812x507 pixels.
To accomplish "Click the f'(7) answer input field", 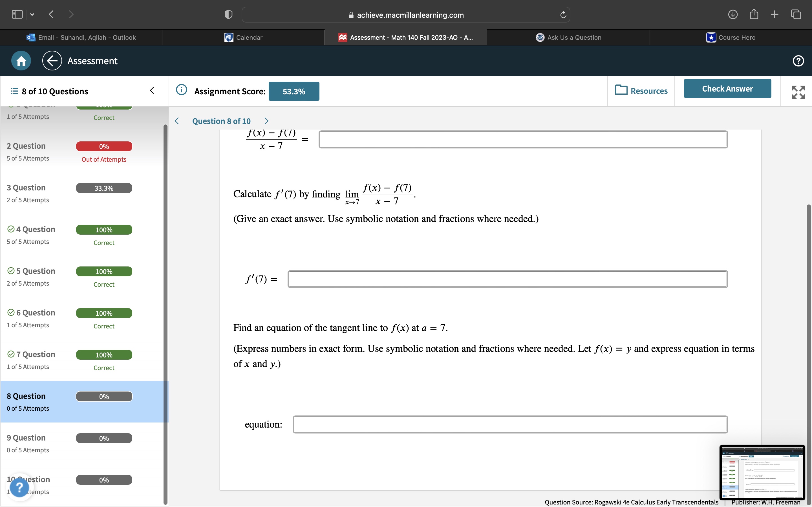I will coord(507,279).
